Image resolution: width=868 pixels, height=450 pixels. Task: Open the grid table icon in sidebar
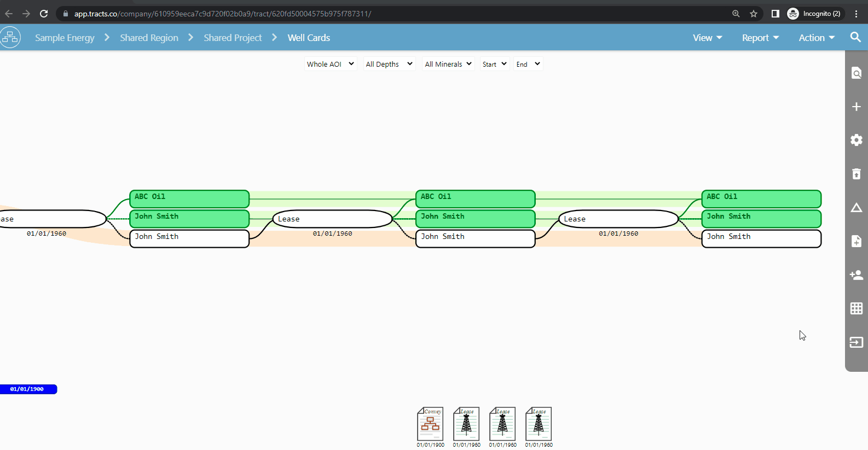click(x=857, y=308)
